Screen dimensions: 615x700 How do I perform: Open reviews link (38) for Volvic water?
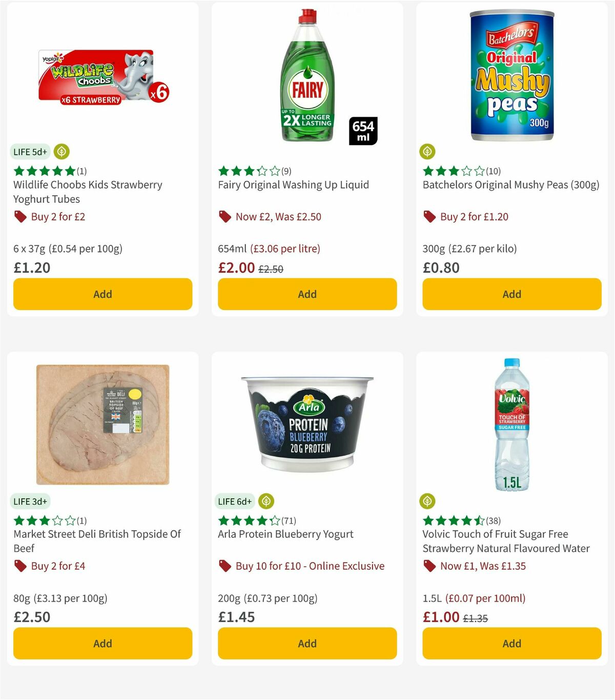pos(493,520)
